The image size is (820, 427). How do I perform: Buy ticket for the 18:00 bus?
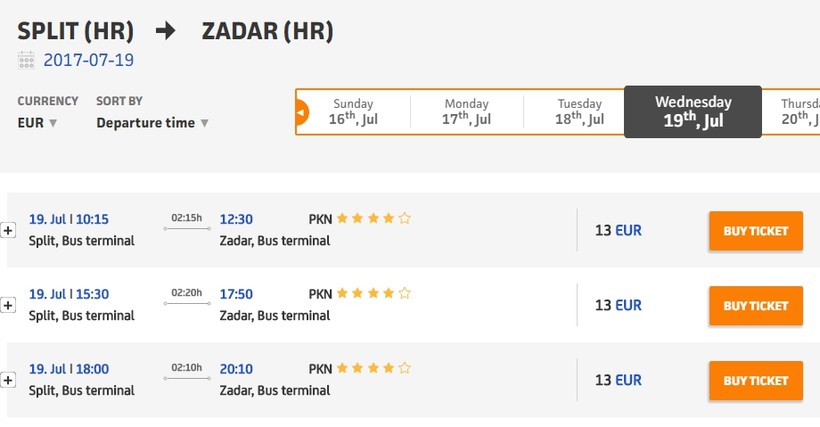click(755, 380)
